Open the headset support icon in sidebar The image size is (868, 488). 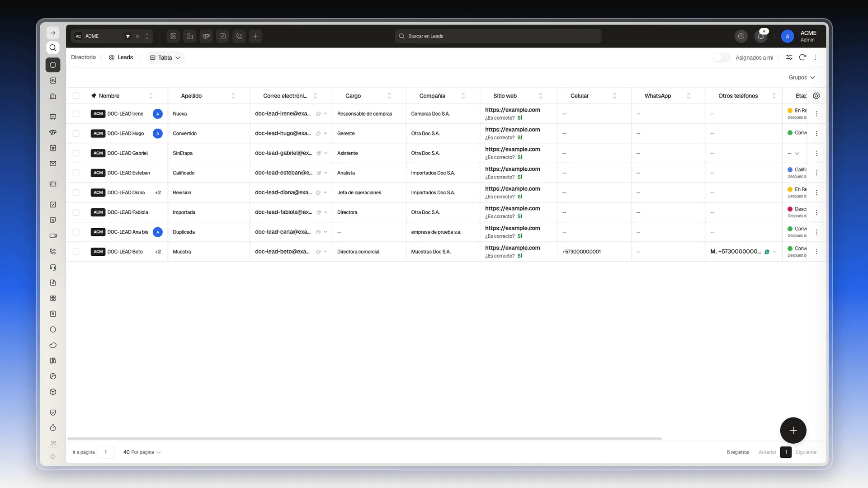pyautogui.click(x=53, y=267)
